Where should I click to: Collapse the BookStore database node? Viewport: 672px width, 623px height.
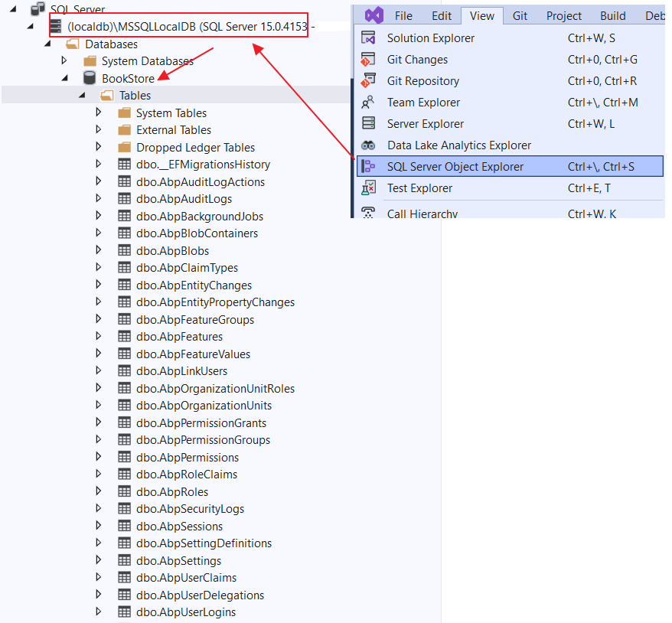tap(65, 78)
